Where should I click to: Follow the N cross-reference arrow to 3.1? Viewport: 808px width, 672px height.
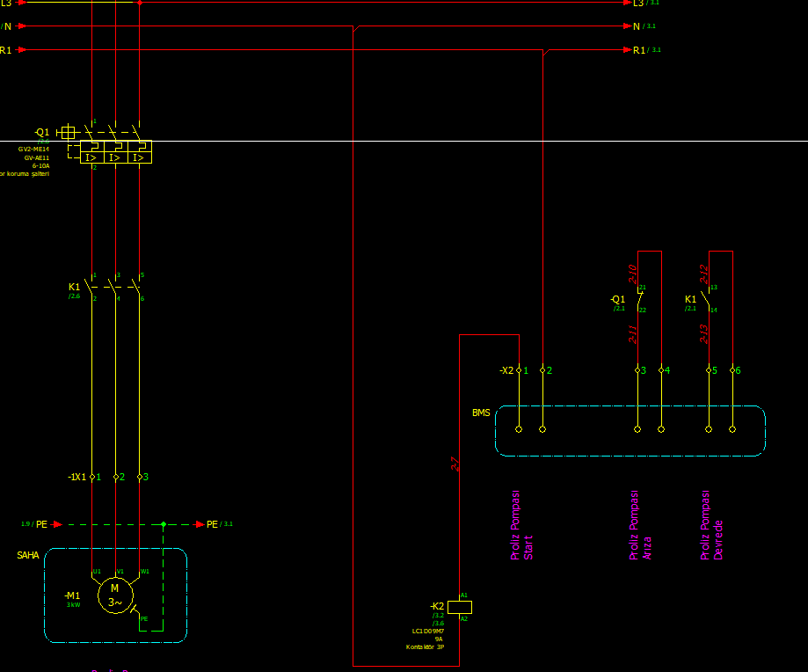(628, 26)
